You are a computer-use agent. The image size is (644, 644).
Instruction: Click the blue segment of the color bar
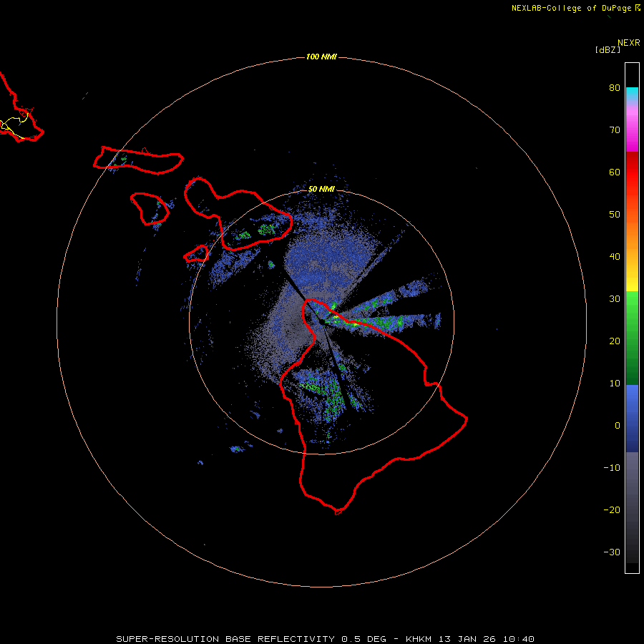632,419
